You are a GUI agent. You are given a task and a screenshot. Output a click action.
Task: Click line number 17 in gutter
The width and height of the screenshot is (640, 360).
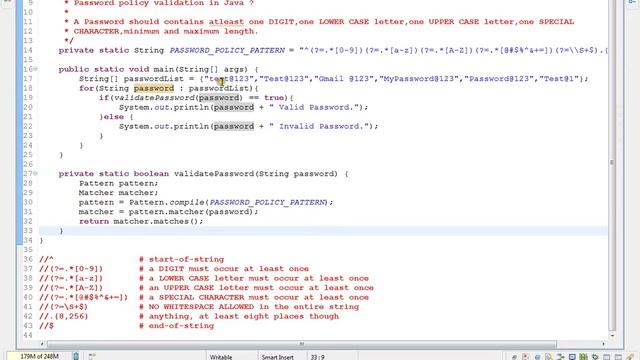[x=28, y=79]
